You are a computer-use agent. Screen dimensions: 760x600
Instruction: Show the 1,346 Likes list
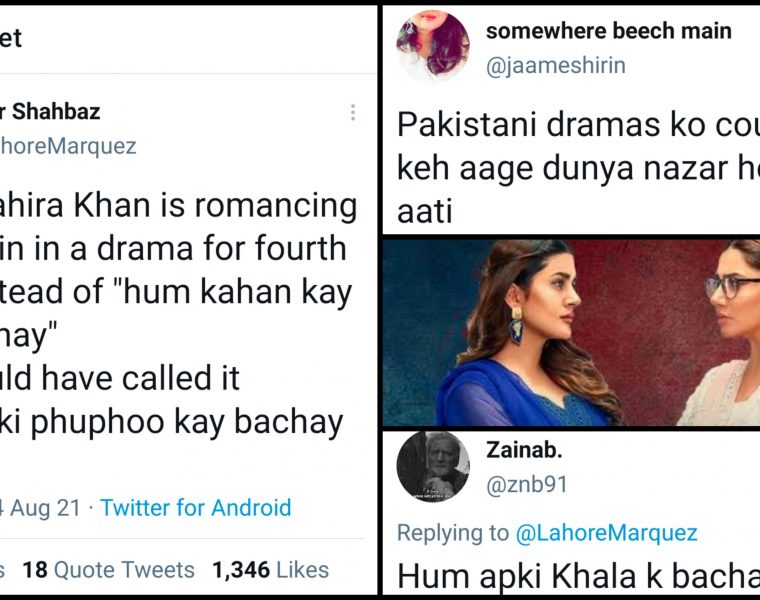point(270,570)
